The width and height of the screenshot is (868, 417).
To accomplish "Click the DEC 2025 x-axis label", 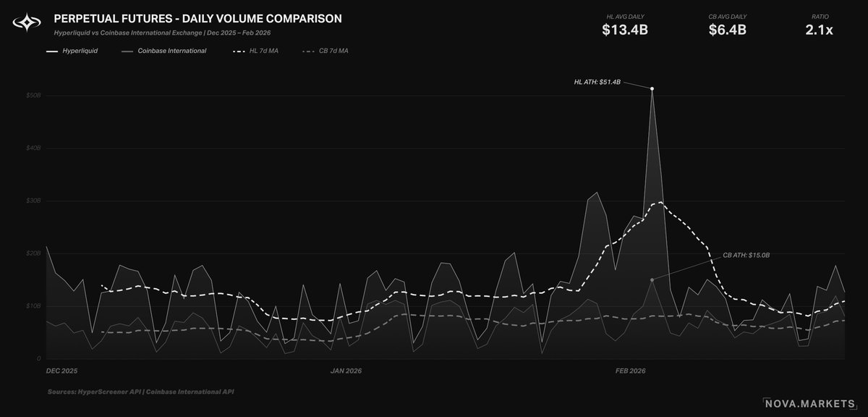I will [x=61, y=371].
